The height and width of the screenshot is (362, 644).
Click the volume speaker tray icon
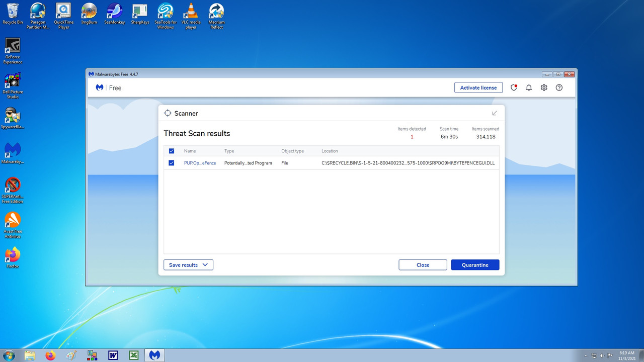pos(602,355)
